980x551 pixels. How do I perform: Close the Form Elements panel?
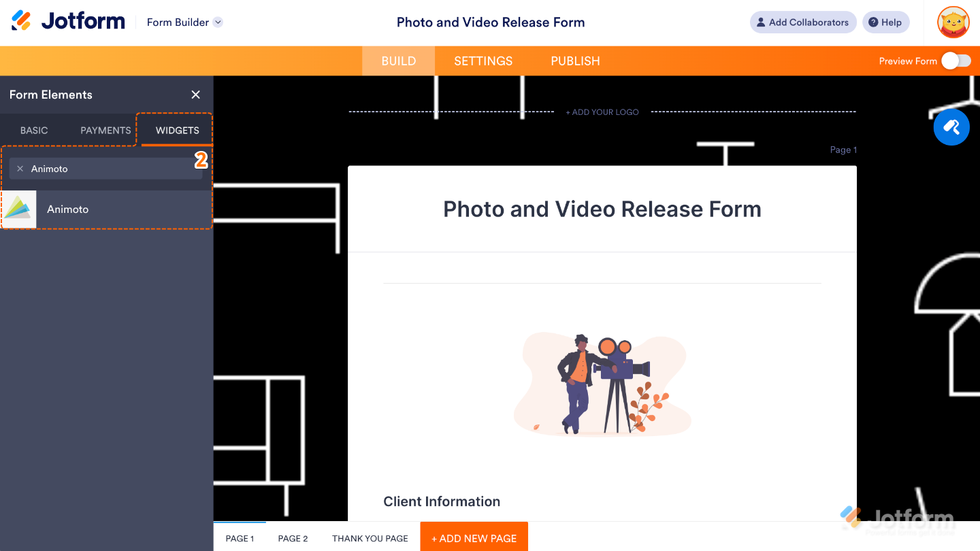point(196,95)
